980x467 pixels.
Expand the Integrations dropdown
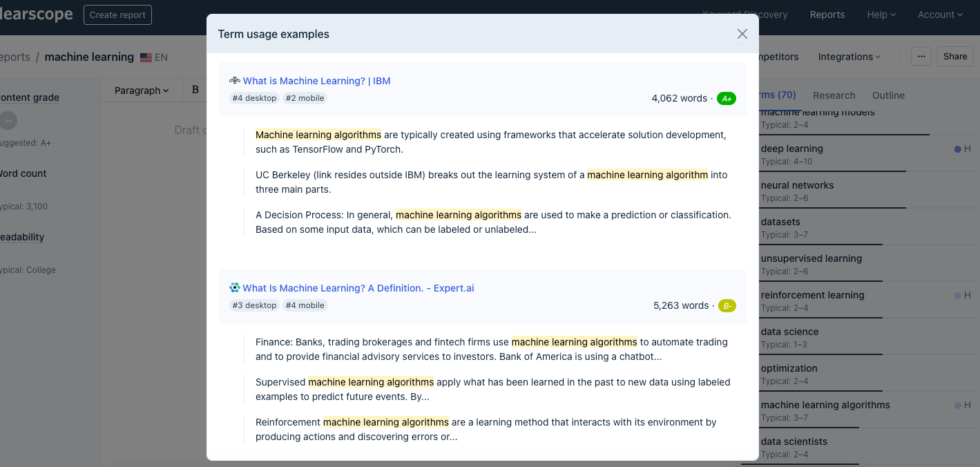[x=849, y=57]
